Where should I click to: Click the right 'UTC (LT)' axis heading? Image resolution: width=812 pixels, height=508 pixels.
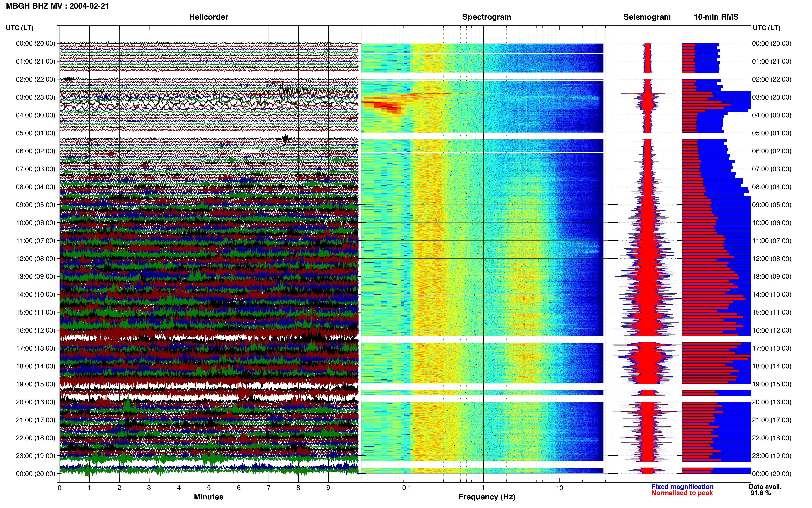click(766, 28)
